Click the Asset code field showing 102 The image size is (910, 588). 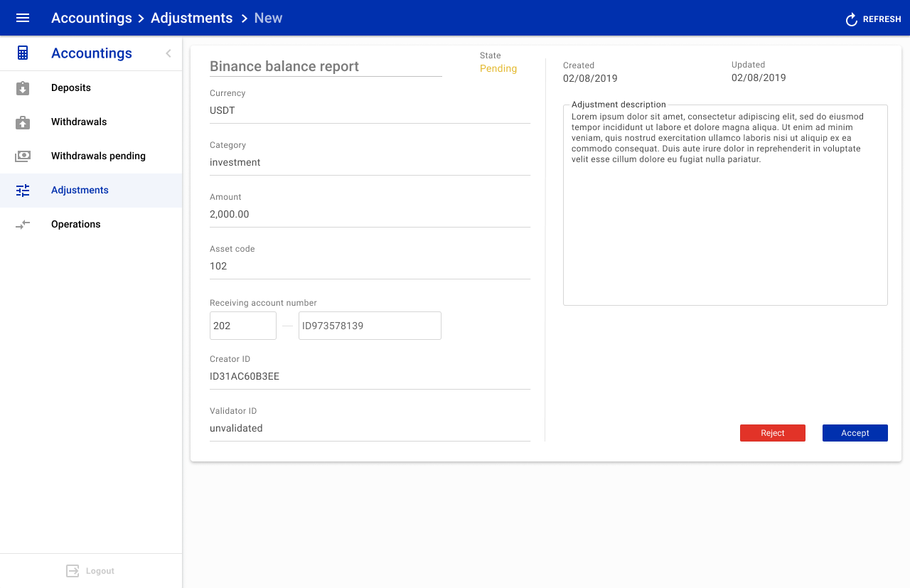point(370,267)
